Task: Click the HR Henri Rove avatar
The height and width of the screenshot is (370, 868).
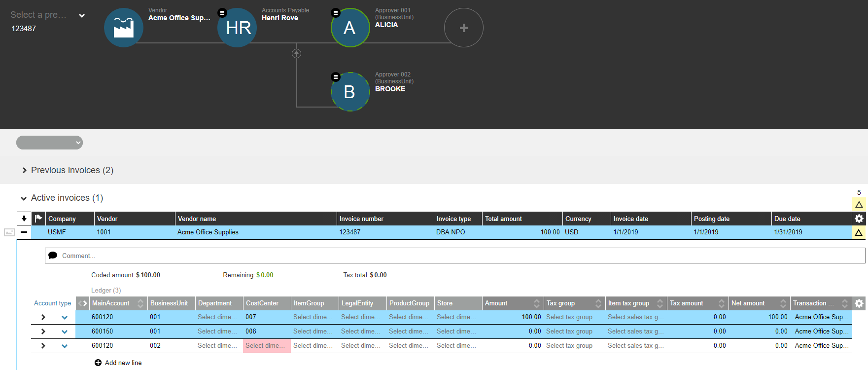Action: [x=237, y=28]
